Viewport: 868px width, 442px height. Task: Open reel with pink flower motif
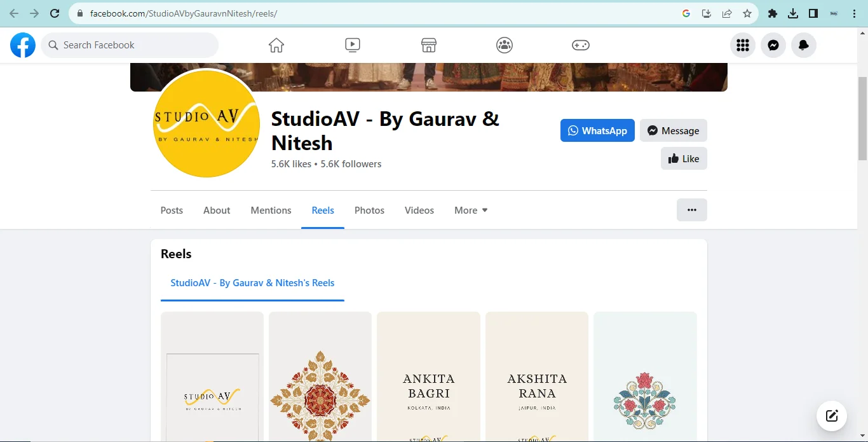(645, 376)
